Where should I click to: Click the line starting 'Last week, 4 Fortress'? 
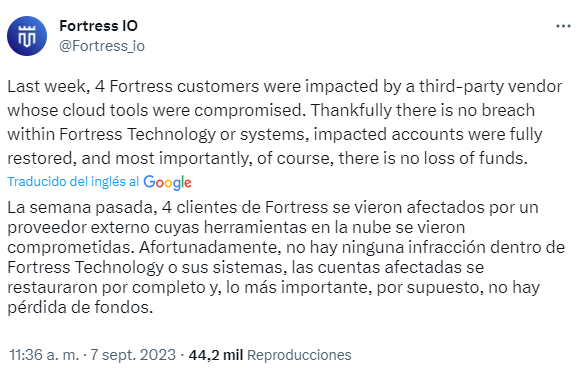[285, 87]
